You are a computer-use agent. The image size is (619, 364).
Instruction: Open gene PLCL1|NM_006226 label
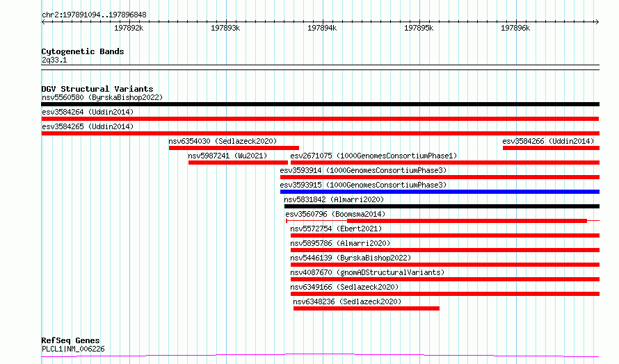[73, 349]
